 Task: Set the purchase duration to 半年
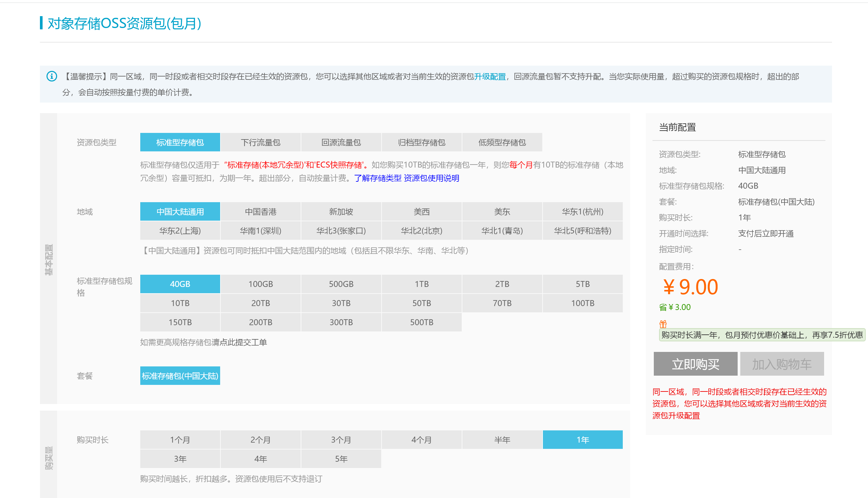(502, 440)
